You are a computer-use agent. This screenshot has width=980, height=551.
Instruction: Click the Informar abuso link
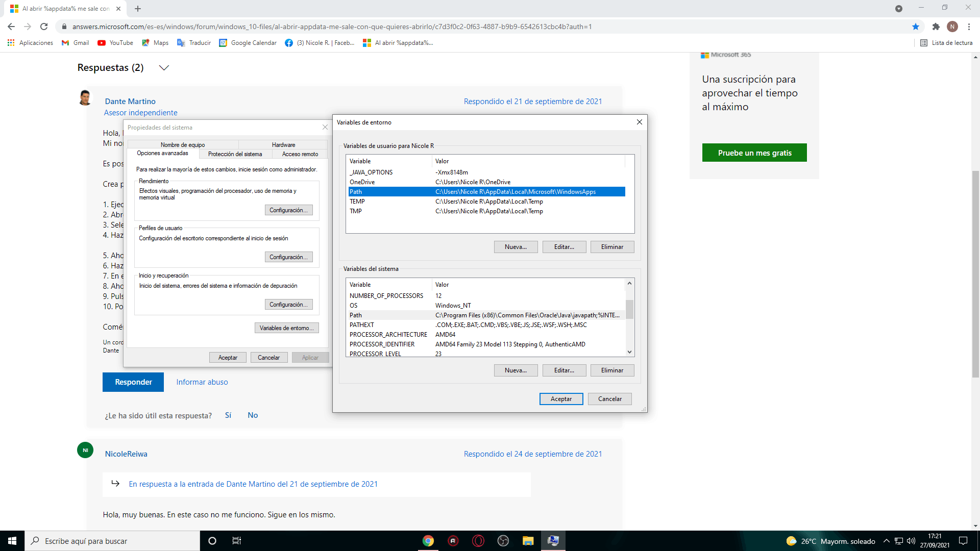202,382
